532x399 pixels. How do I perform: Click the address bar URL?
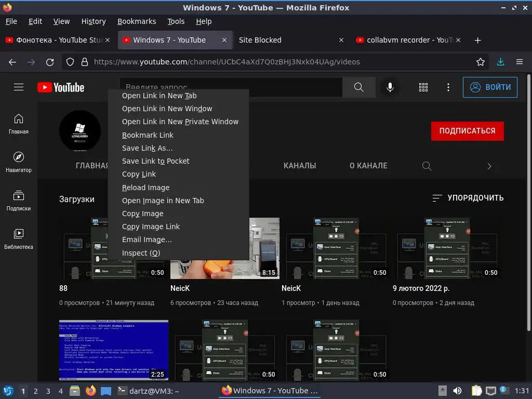click(227, 62)
